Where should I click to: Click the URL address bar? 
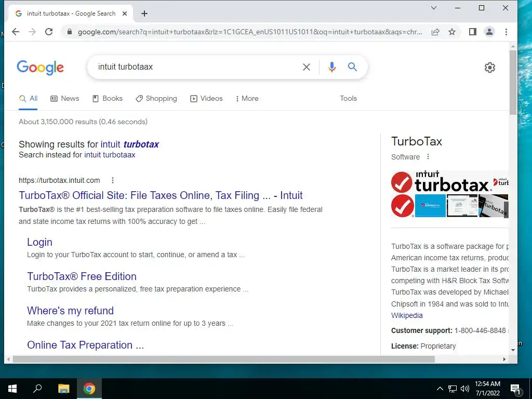[250, 32]
